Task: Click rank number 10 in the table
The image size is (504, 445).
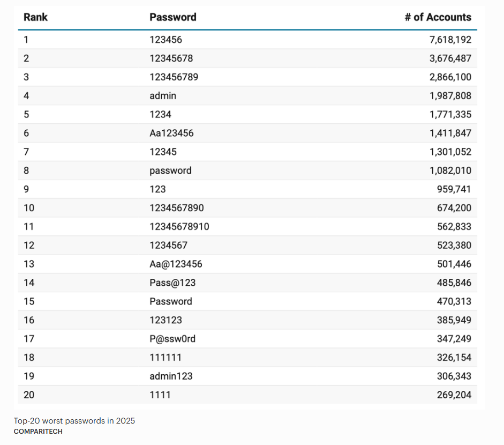Action: click(x=29, y=208)
